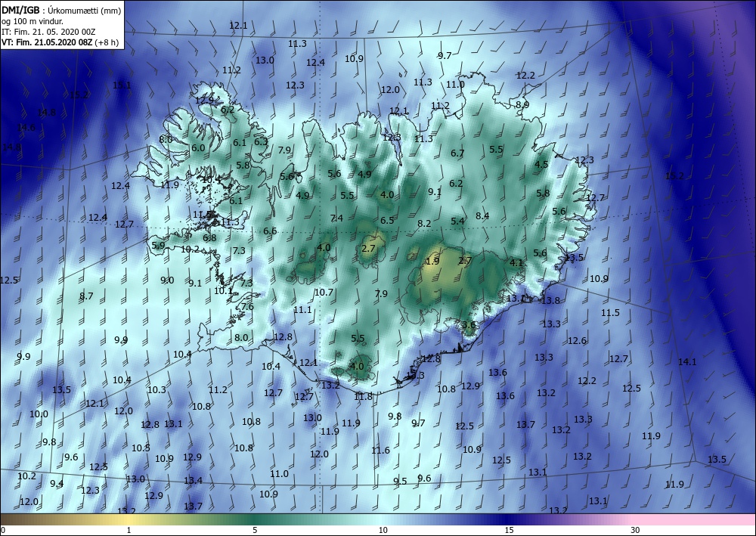This screenshot has height=536, width=756.
Task: Click the map value 10.5
Action: (141, 448)
